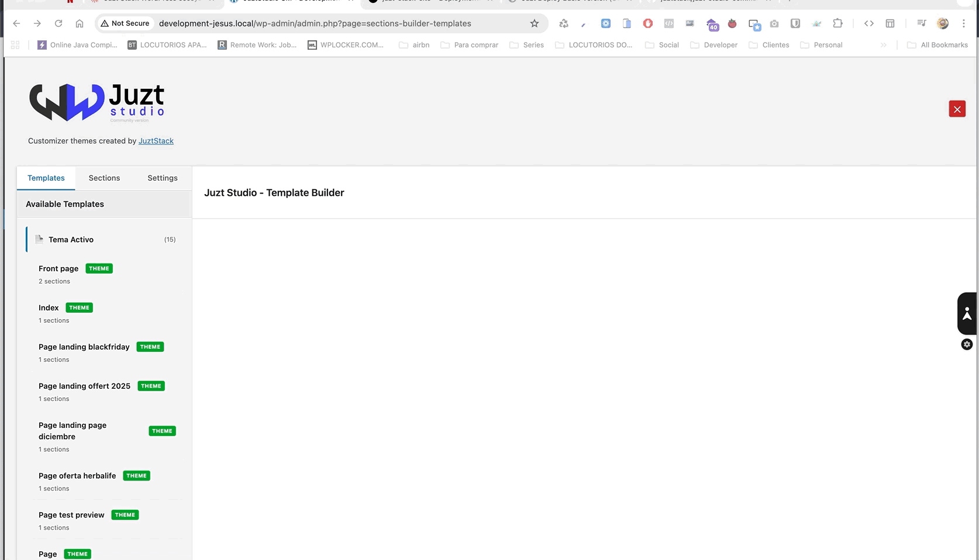This screenshot has width=979, height=560.
Task: Open the WPLOCKER.COM bookmark
Action: tap(346, 45)
